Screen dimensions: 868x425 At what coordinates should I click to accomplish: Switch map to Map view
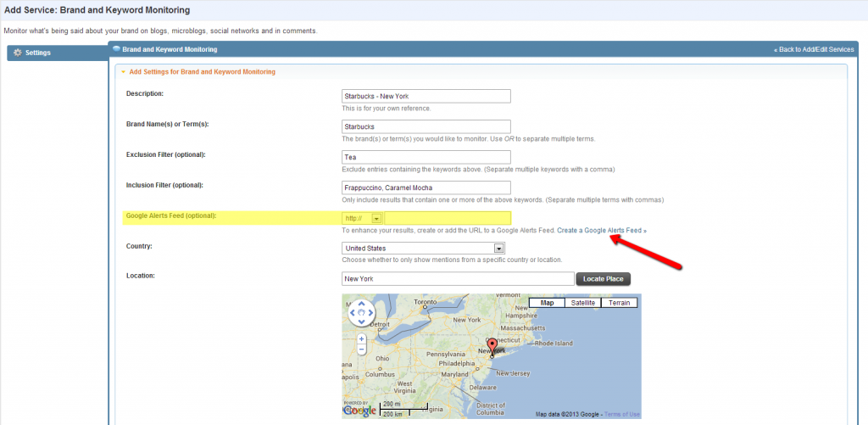point(547,303)
